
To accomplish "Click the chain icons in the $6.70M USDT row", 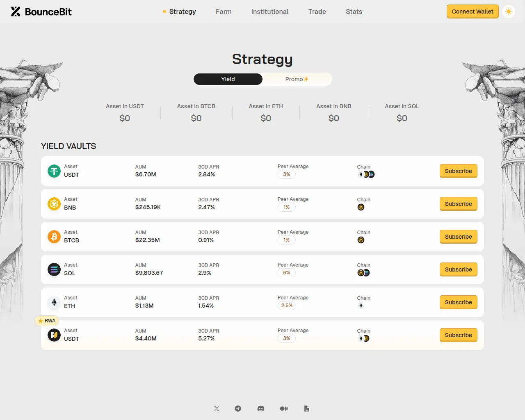I will (x=366, y=174).
